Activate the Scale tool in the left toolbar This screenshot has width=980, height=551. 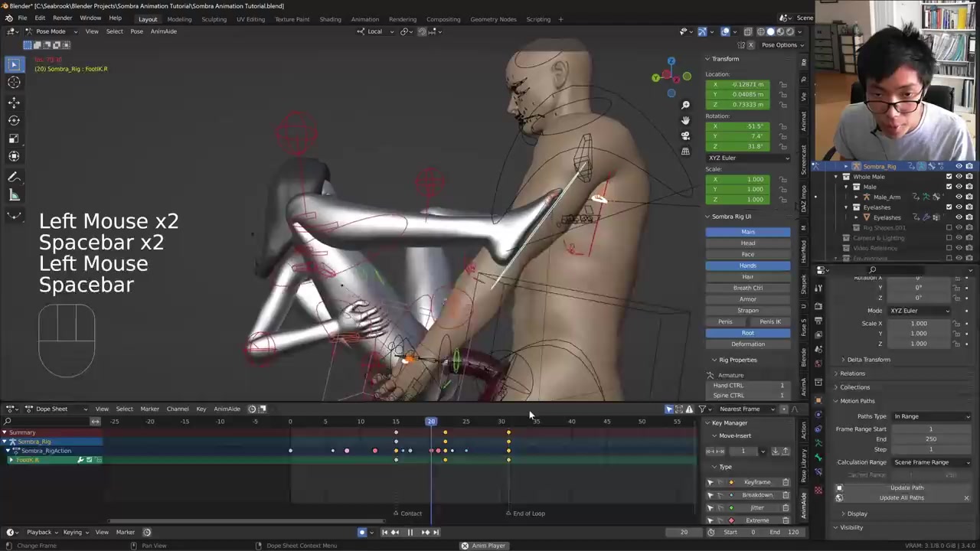click(14, 139)
